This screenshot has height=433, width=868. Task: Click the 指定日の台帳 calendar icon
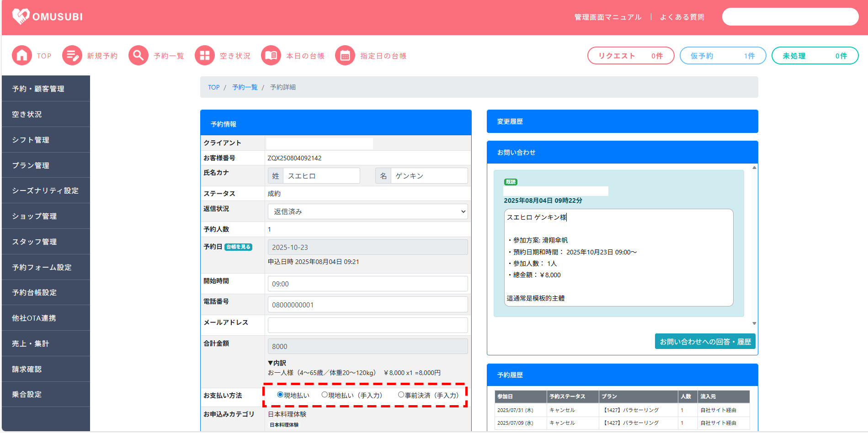(345, 56)
